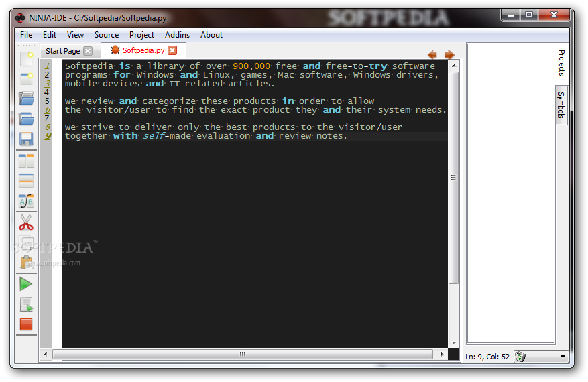Expand the status bar dropdown arrow

pos(563,357)
